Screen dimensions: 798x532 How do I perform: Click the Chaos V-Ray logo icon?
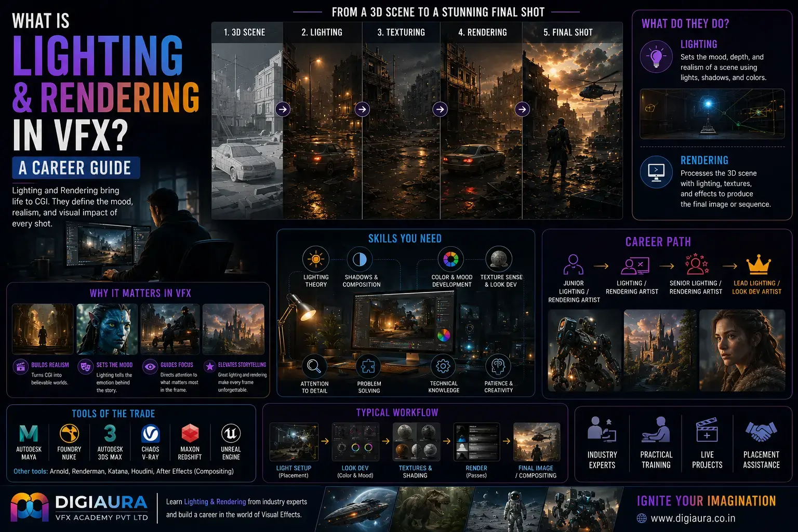click(x=151, y=433)
